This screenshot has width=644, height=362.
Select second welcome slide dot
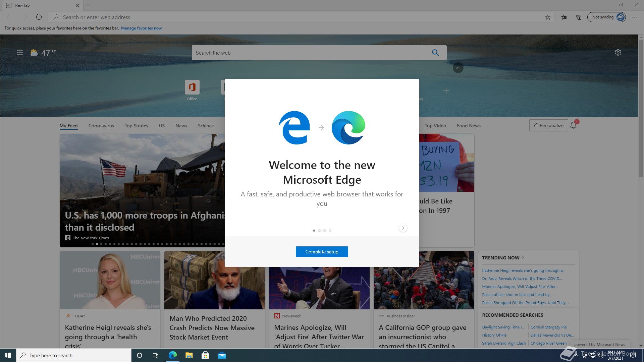[319, 231]
